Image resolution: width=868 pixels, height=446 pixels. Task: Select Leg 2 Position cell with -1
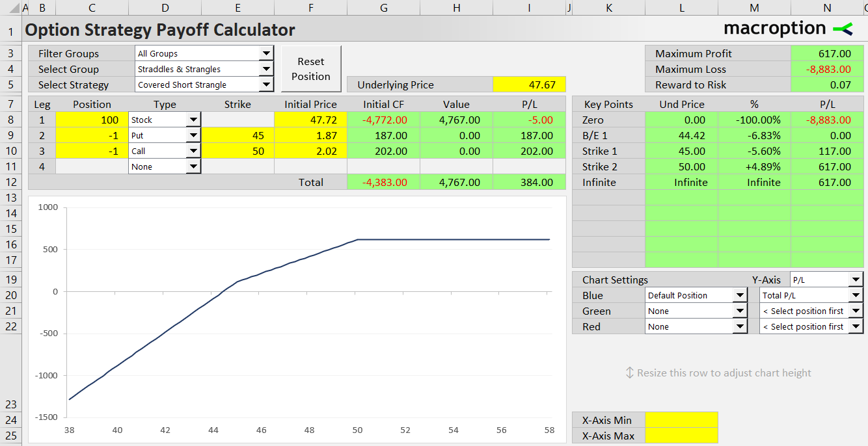pyautogui.click(x=92, y=135)
